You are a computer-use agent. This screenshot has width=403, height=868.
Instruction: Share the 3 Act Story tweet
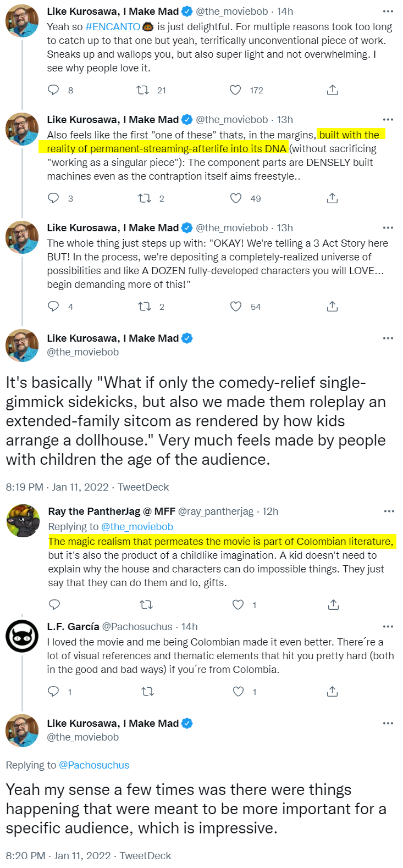[x=333, y=307]
